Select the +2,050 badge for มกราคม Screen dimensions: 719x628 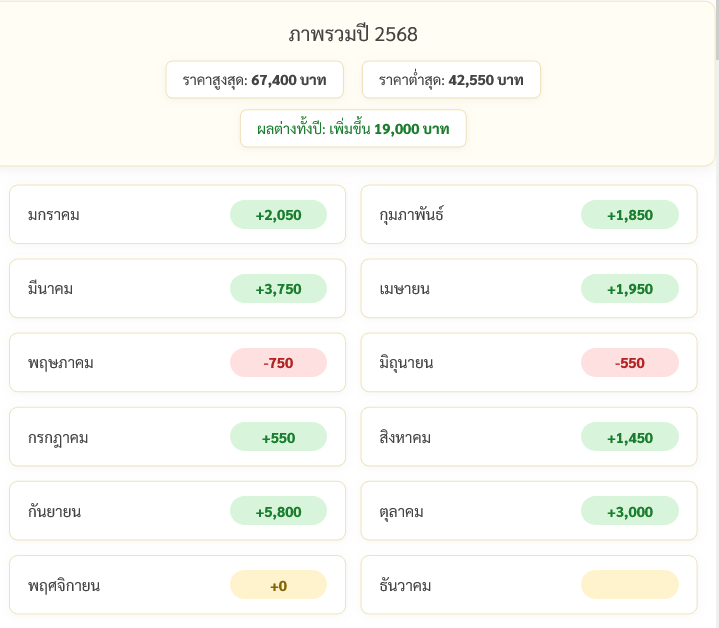278,214
